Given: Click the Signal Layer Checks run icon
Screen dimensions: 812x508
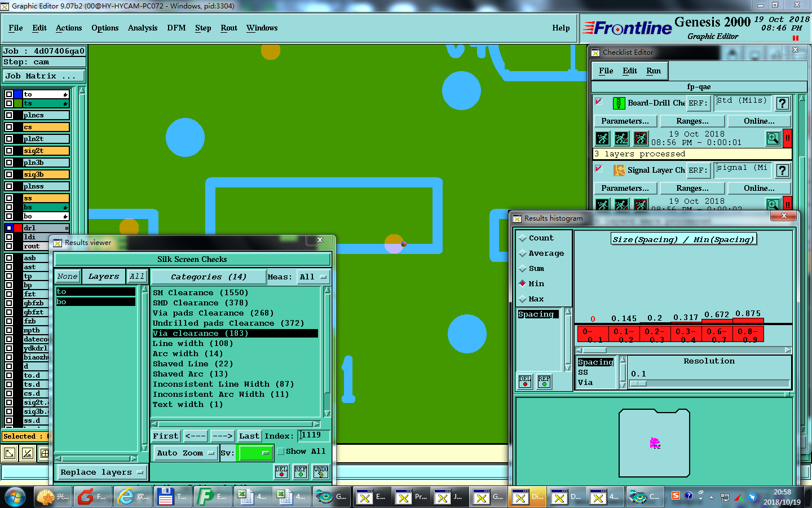Looking at the screenshot, I should pyautogui.click(x=603, y=205).
